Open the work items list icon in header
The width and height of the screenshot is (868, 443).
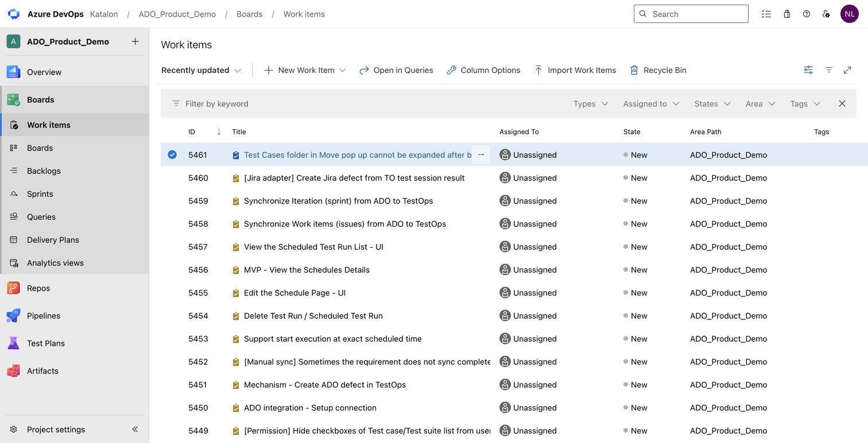coord(766,14)
